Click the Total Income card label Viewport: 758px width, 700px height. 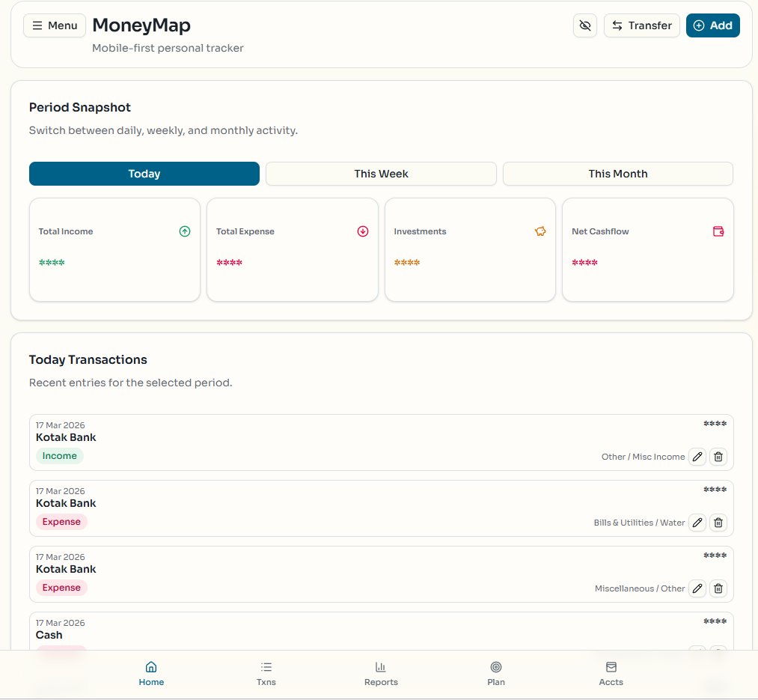coord(66,231)
